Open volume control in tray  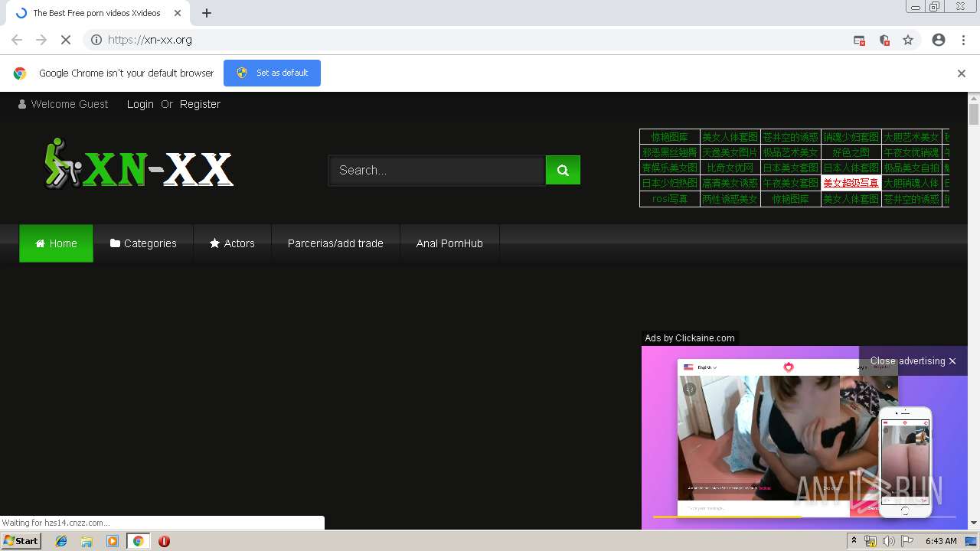(x=888, y=541)
